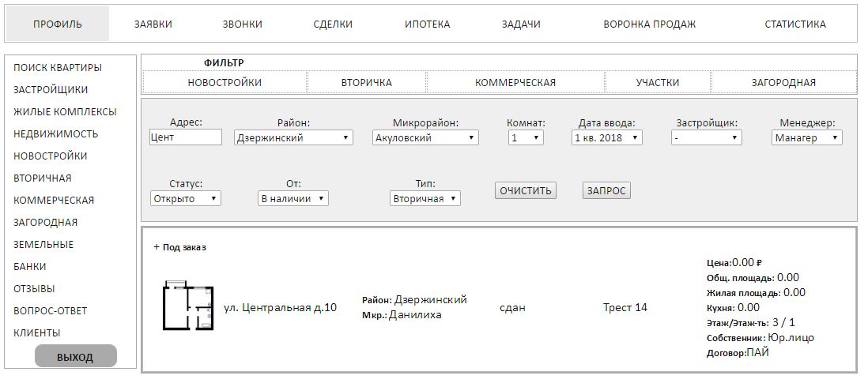Click the ВЫХОД button
This screenshot has height=383, width=868.
click(75, 357)
